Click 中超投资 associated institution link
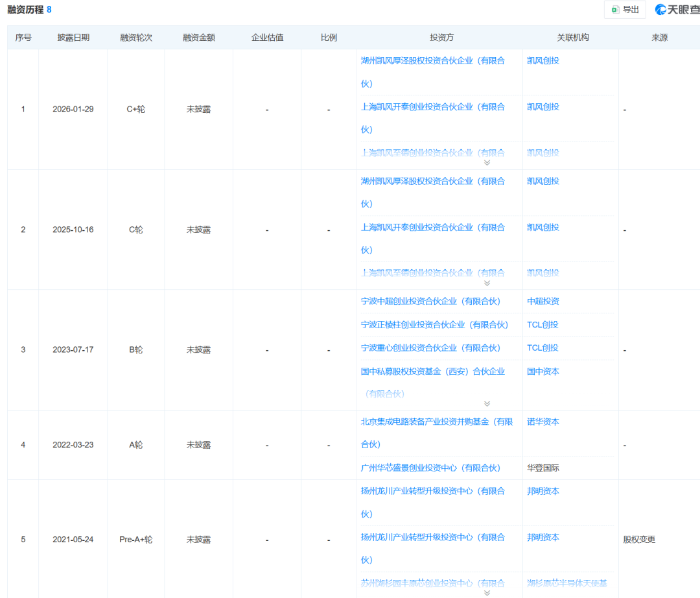 tap(542, 302)
